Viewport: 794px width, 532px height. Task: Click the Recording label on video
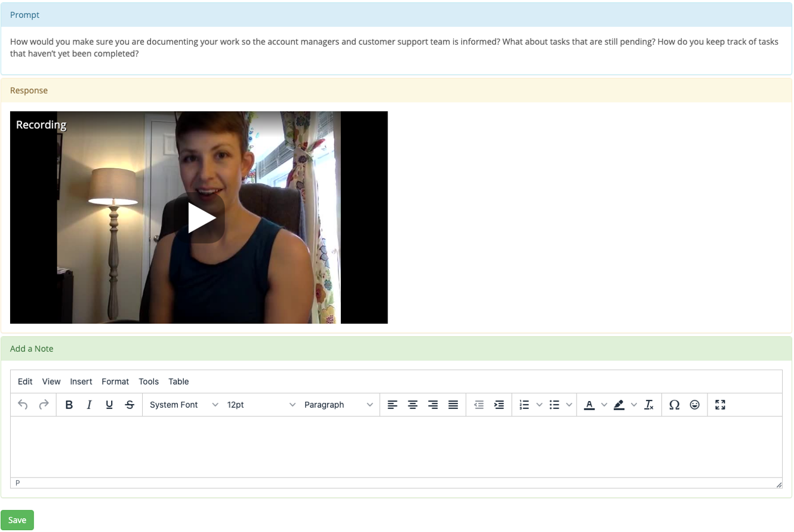[41, 125]
